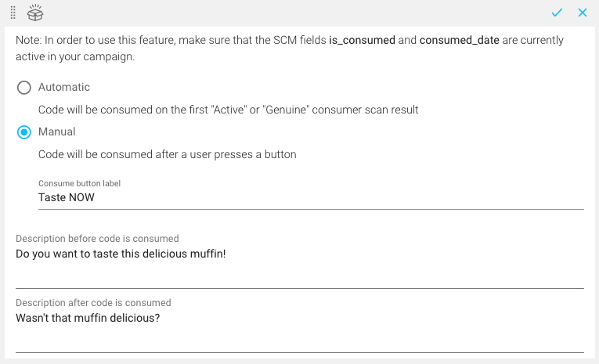Confirm changes with the checkmark icon
The image size is (599, 364).
[x=557, y=13]
